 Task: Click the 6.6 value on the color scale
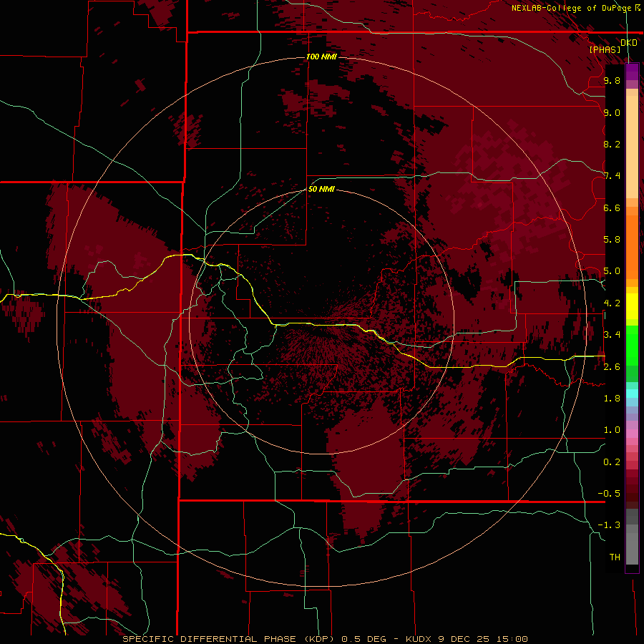coord(612,208)
